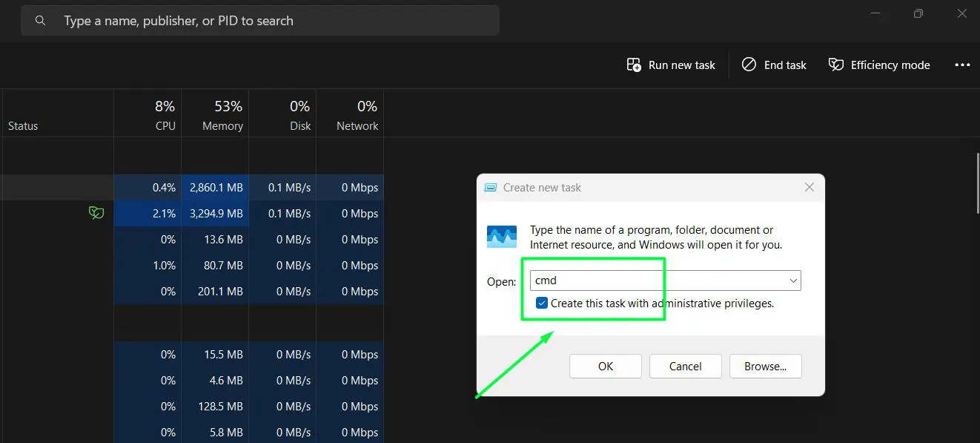Image resolution: width=980 pixels, height=443 pixels.
Task: Click the search magnifier icon
Action: (40, 20)
